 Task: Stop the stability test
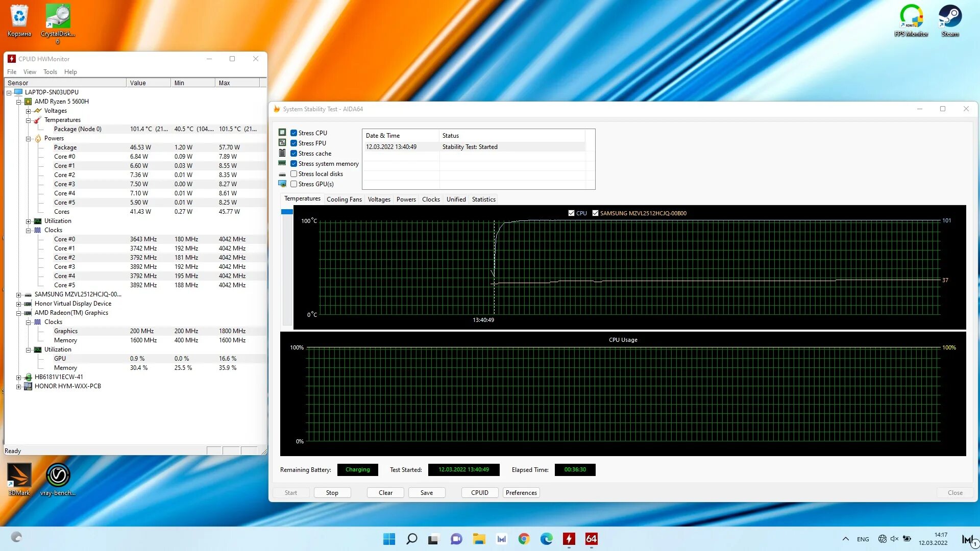pyautogui.click(x=332, y=492)
